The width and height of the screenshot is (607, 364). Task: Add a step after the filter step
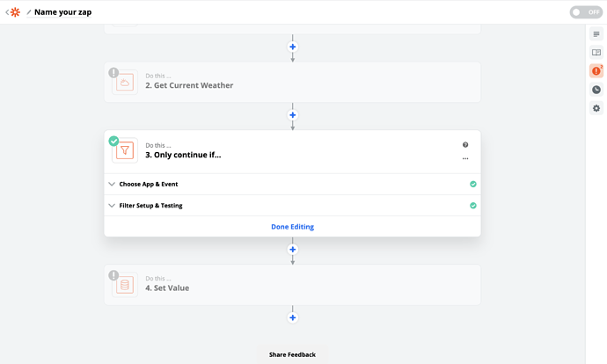coord(293,250)
